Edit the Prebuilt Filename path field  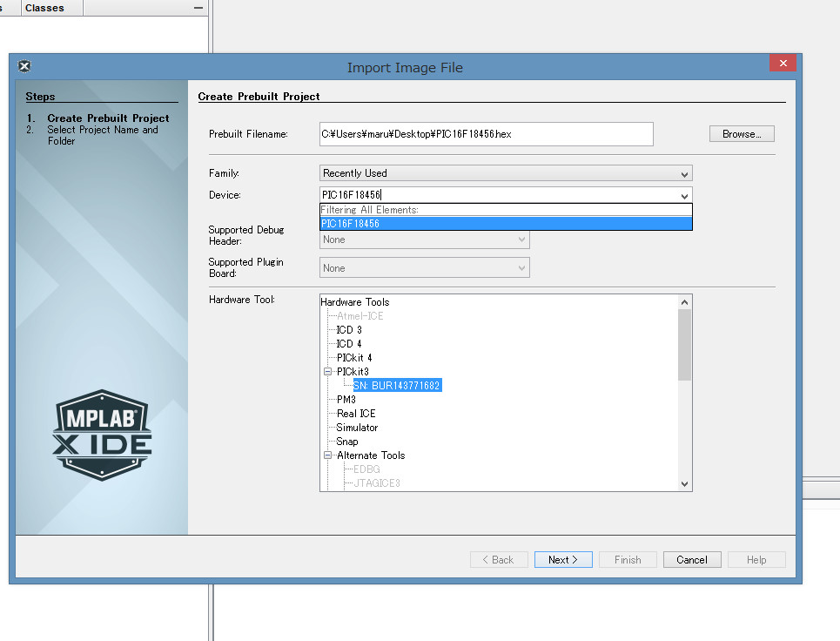pyautogui.click(x=486, y=134)
